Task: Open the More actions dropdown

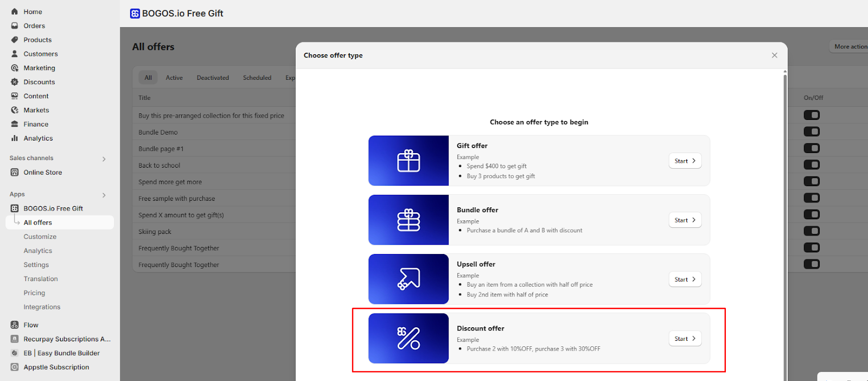Action: [850, 47]
